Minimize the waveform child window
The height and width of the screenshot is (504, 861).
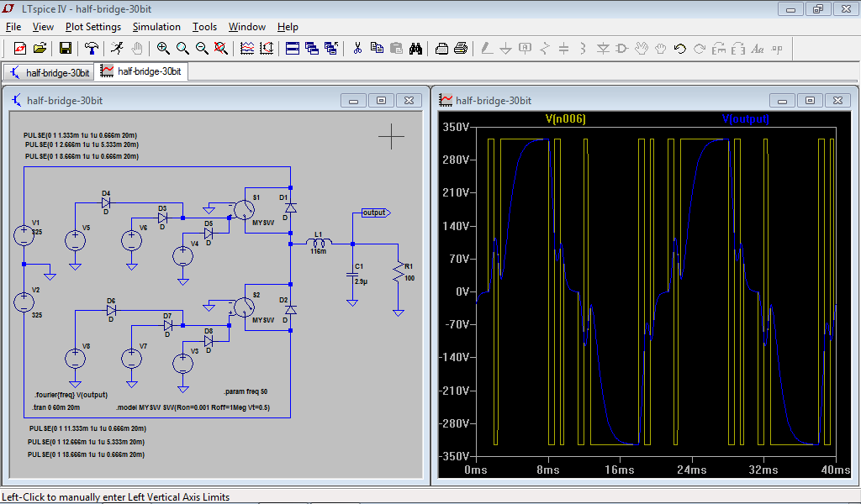click(783, 100)
